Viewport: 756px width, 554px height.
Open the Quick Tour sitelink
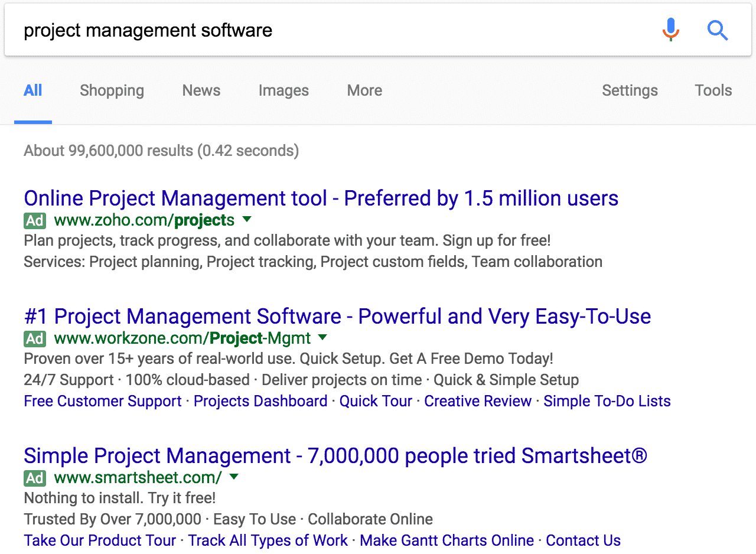pos(376,401)
